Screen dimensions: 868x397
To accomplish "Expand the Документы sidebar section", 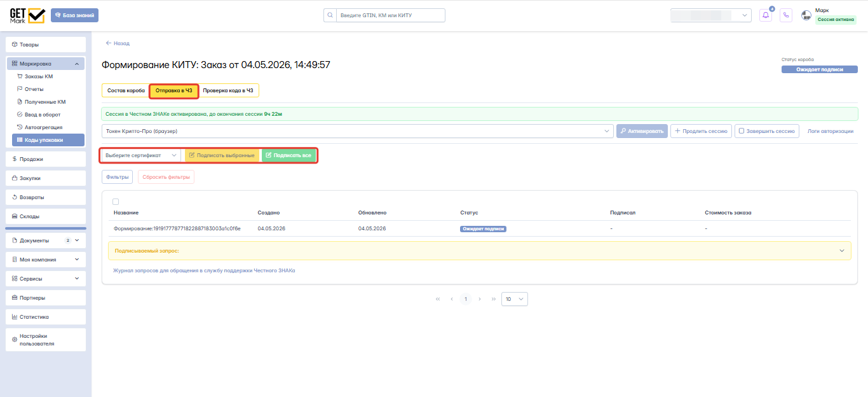I will (x=77, y=240).
